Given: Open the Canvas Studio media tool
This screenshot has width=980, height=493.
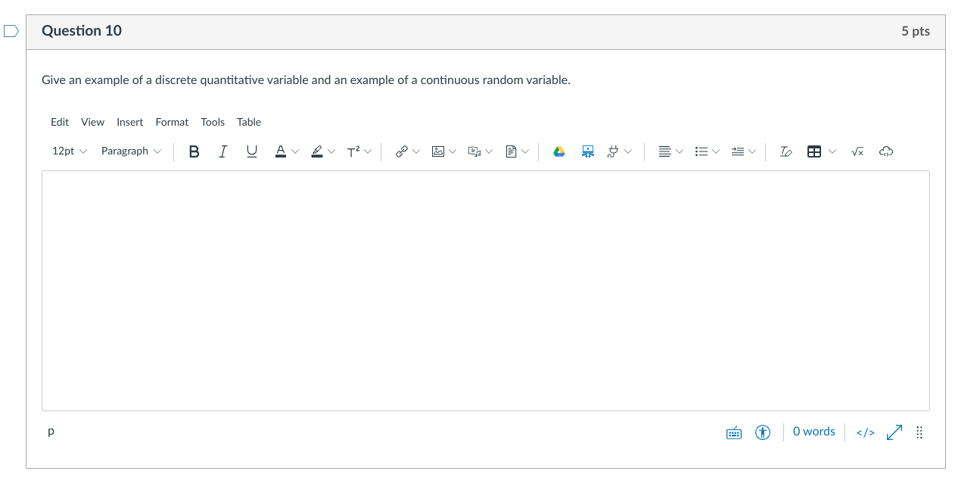Looking at the screenshot, I should tap(588, 151).
